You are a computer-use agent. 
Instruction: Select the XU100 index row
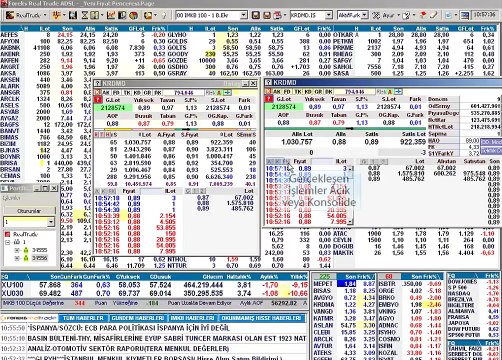coord(154,285)
